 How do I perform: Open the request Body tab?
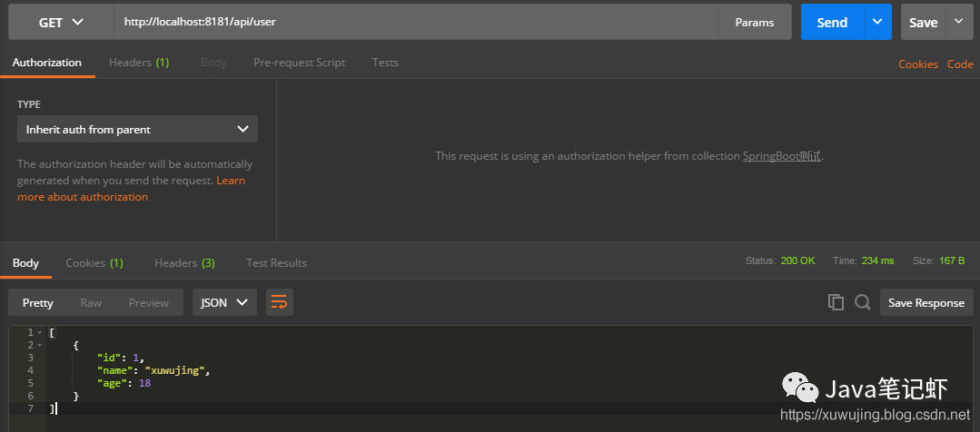(x=213, y=63)
